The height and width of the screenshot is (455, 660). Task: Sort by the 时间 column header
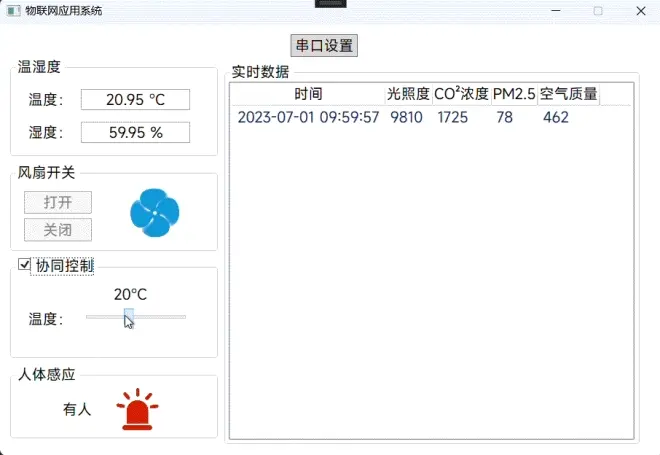(308, 94)
